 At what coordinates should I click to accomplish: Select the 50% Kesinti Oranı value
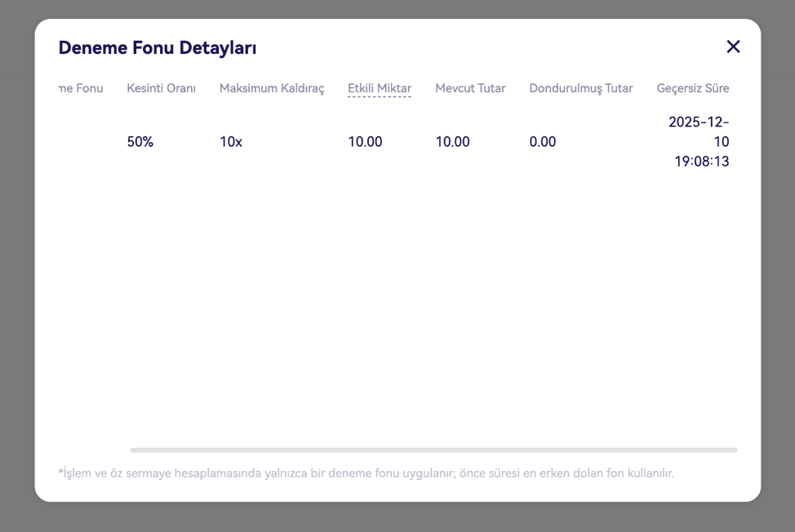pos(140,142)
